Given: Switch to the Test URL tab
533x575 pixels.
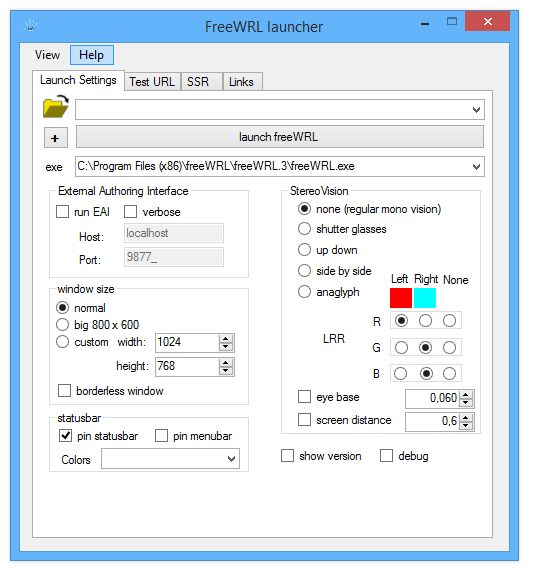Looking at the screenshot, I should point(152,81).
